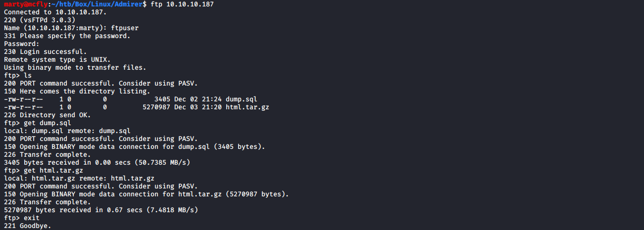This screenshot has height=230, width=644.
Task: Click "Using binary mode to transfer files." text
Action: [x=75, y=67]
